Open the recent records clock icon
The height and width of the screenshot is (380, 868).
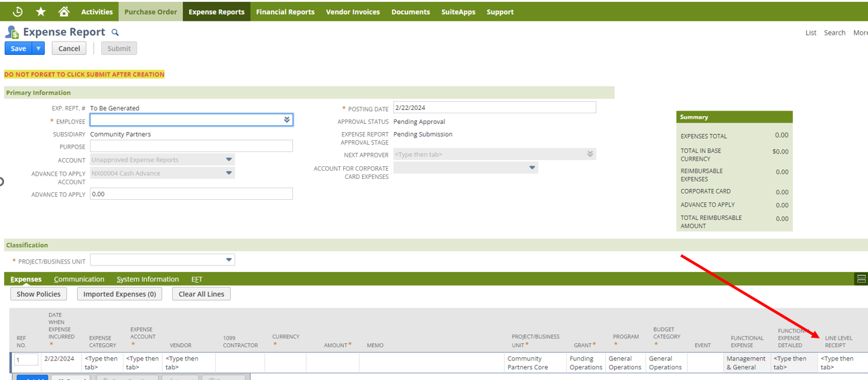18,11
